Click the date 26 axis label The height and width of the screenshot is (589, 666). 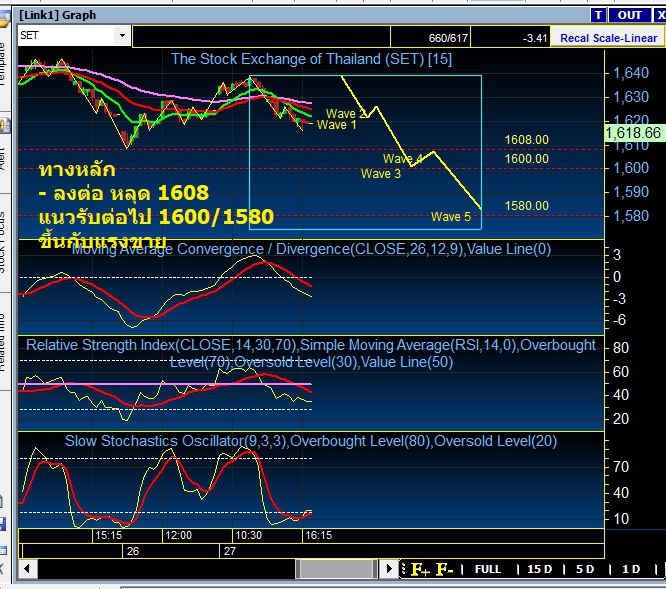click(133, 551)
